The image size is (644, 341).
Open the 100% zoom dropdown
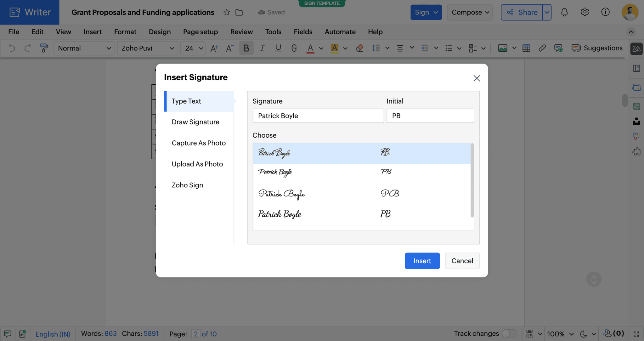pyautogui.click(x=561, y=334)
